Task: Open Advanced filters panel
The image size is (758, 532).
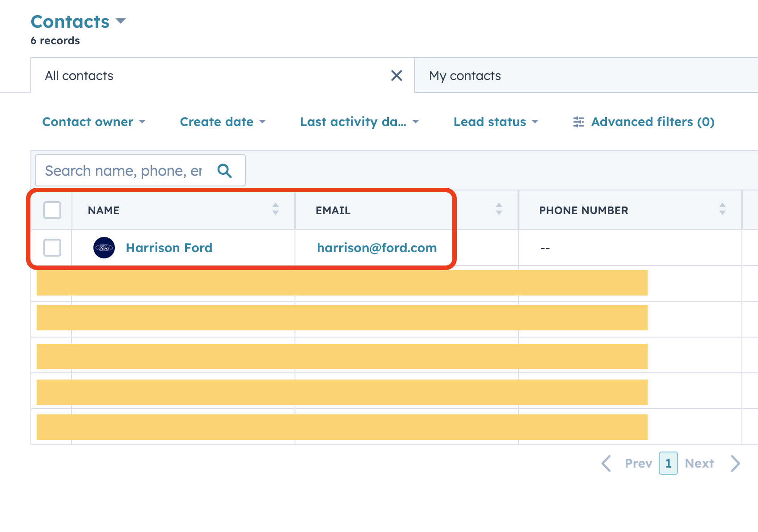Action: pyautogui.click(x=644, y=122)
